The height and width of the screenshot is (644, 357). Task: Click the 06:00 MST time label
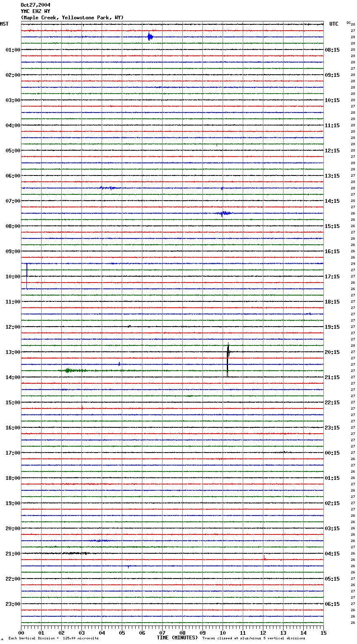(x=13, y=176)
